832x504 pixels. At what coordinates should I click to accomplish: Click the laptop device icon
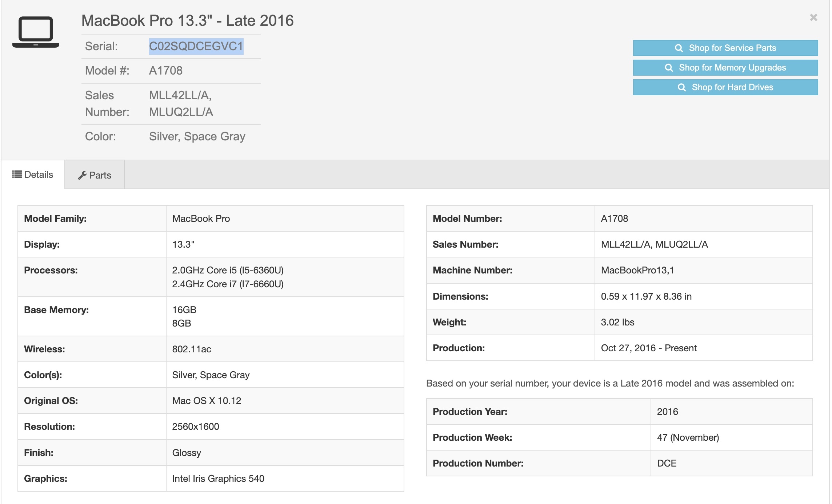pyautogui.click(x=36, y=32)
